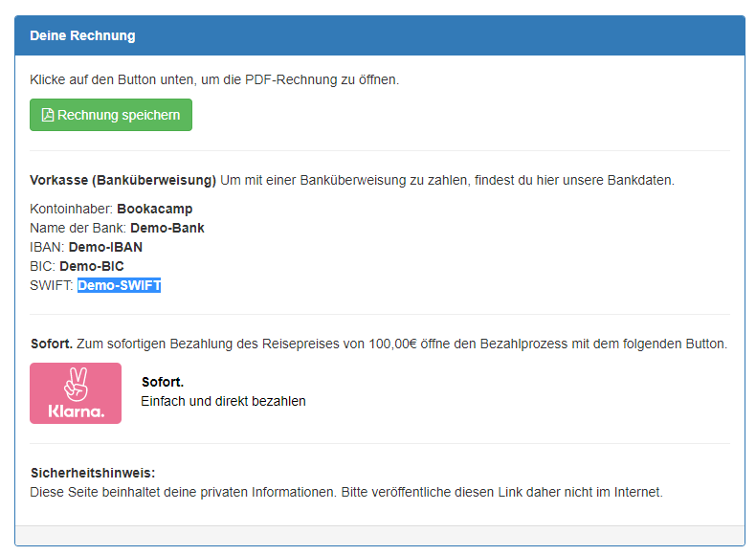This screenshot has width=756, height=555.
Task: Click the bold Sofort. paragraph heading
Action: tap(51, 344)
